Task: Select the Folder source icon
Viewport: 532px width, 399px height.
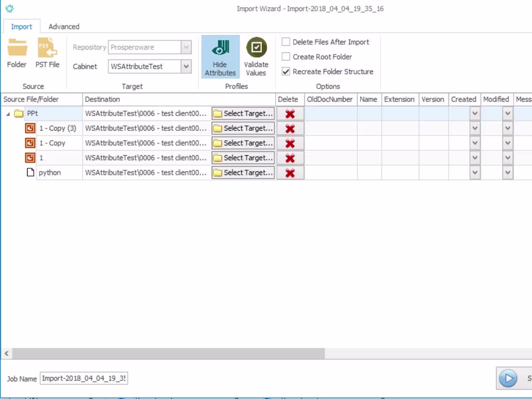Action: point(16,53)
